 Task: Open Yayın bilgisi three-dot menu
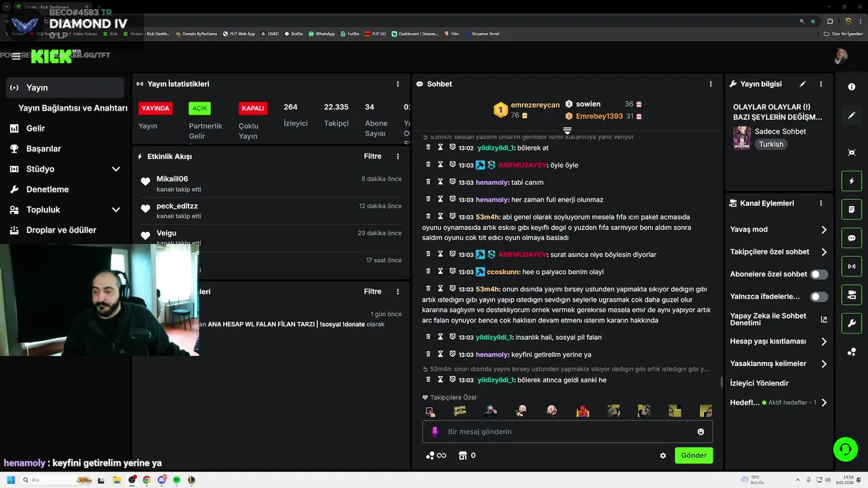[821, 84]
